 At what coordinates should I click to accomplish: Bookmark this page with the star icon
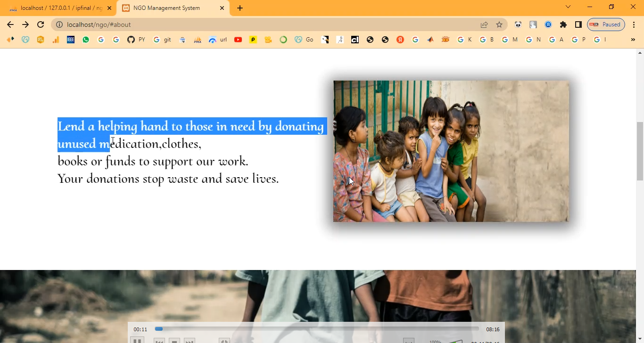click(x=499, y=24)
